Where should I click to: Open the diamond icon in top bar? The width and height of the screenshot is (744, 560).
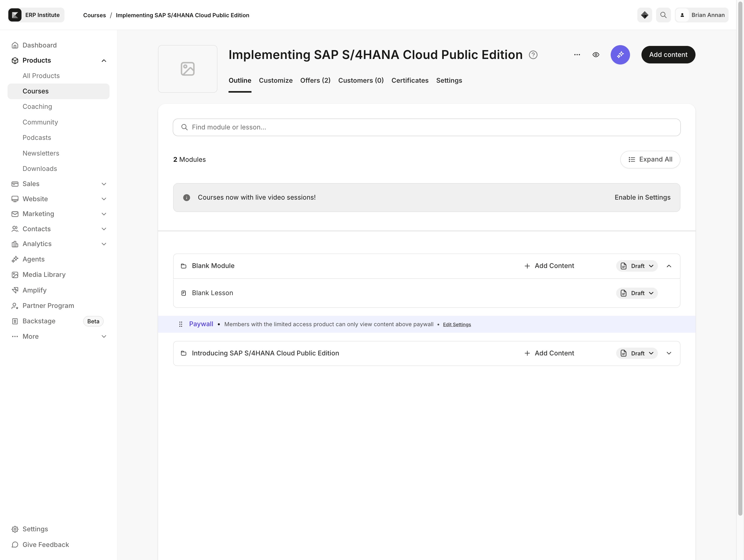[x=644, y=15]
